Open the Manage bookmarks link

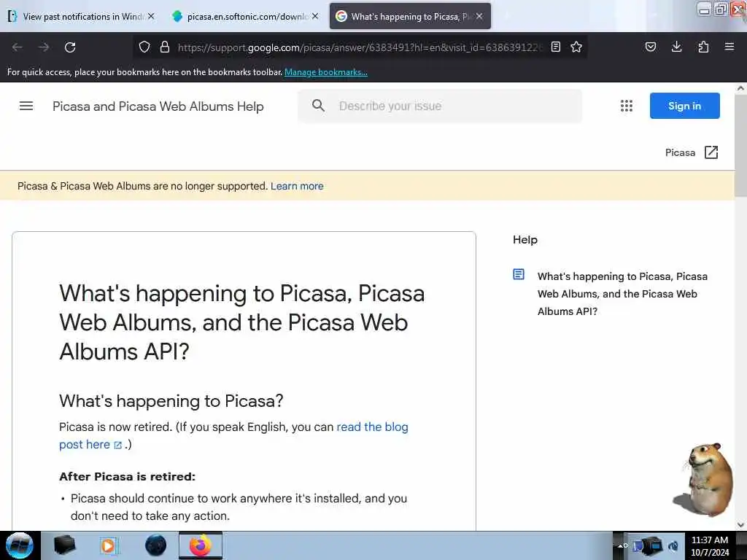point(326,72)
